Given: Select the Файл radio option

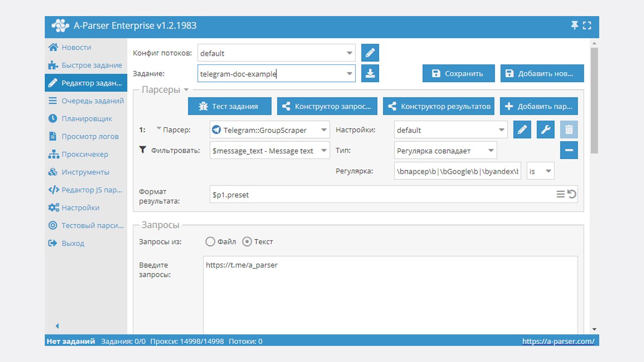Looking at the screenshot, I should (x=210, y=242).
